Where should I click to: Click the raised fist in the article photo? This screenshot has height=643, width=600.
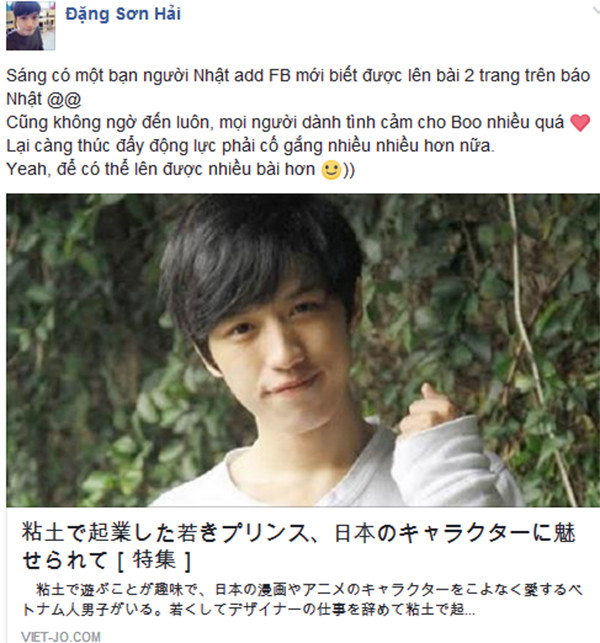[427, 410]
